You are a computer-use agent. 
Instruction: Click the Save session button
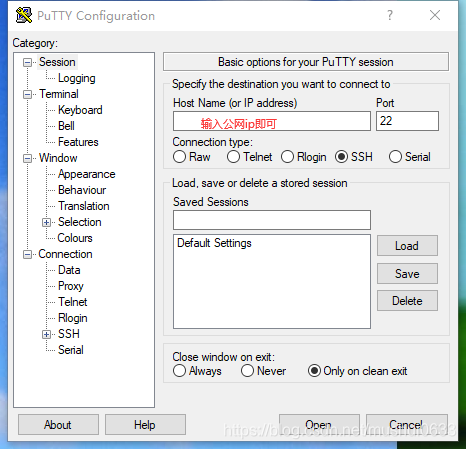click(407, 274)
